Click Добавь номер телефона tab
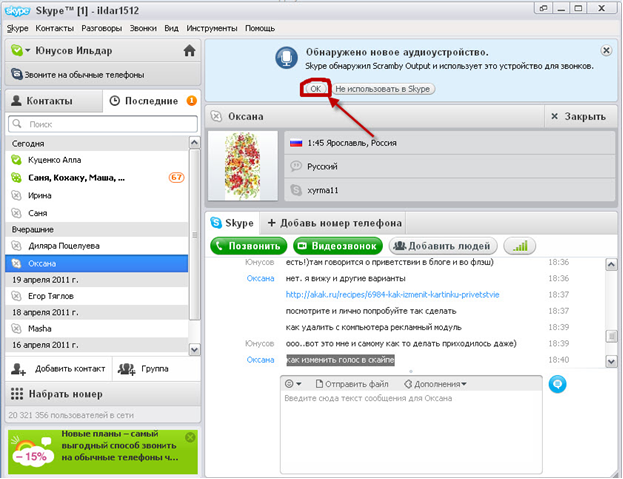Screen dimensions: 623x479 pos(335,223)
